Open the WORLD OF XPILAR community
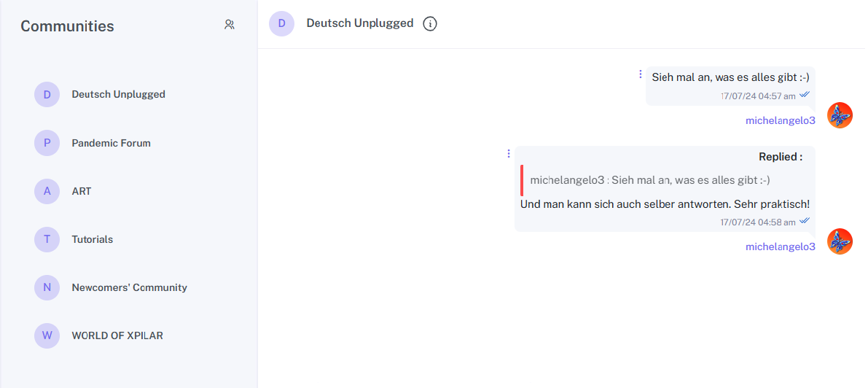868x388 pixels. (117, 335)
